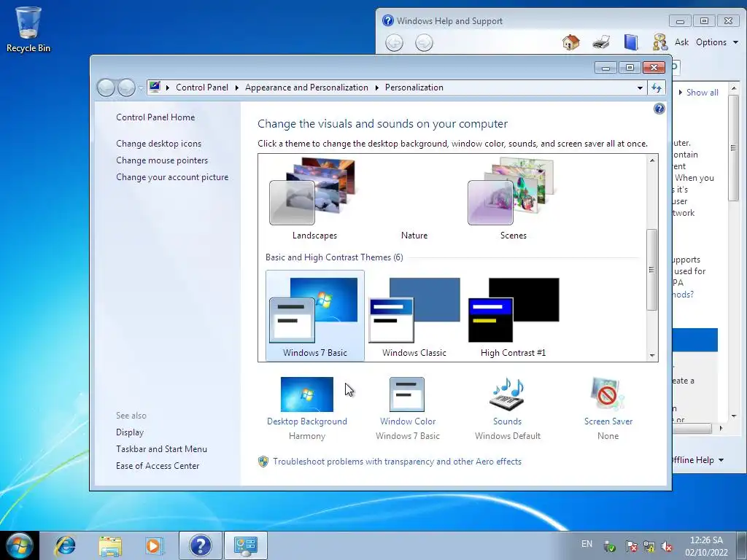
Task: Click the EN language indicator
Action: 587,544
